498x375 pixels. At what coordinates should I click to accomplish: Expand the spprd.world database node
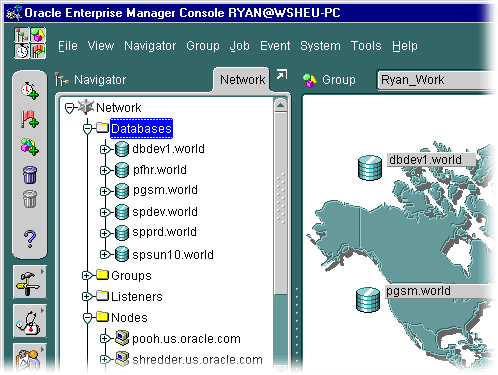coord(105,233)
